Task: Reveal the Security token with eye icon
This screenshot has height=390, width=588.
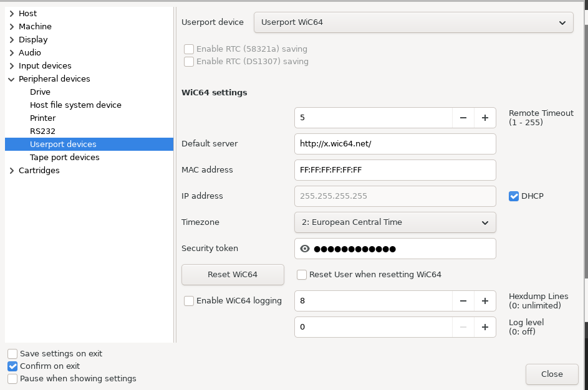Action: click(x=305, y=249)
